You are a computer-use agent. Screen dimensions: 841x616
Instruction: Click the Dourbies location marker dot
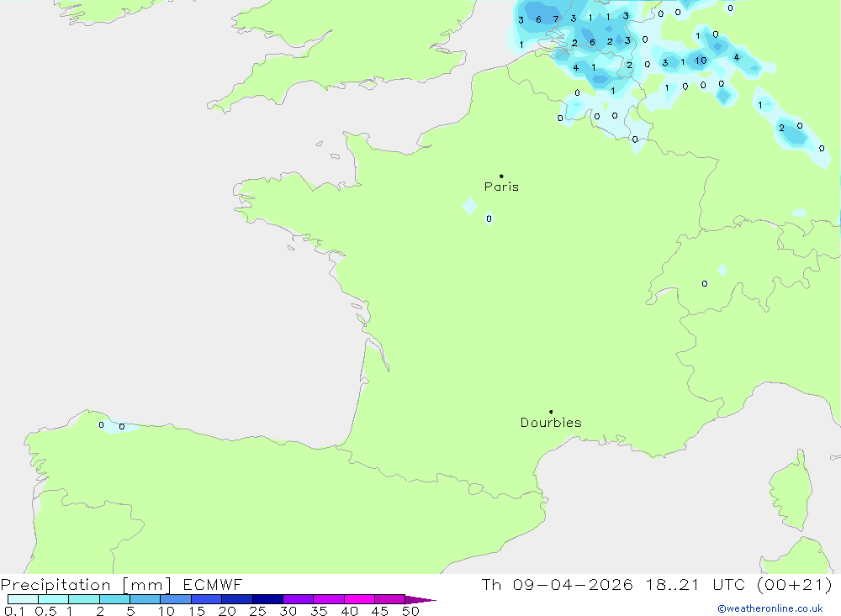pyautogui.click(x=551, y=412)
